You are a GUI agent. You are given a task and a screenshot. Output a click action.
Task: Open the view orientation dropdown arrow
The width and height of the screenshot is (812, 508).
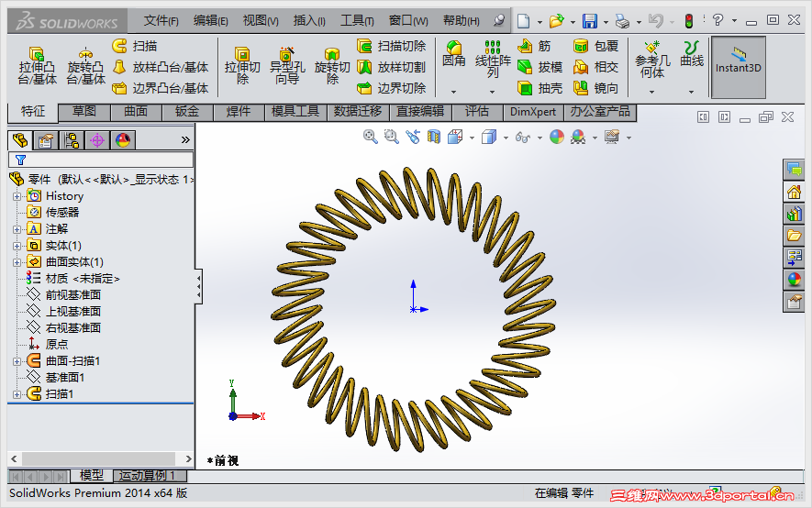pos(472,138)
